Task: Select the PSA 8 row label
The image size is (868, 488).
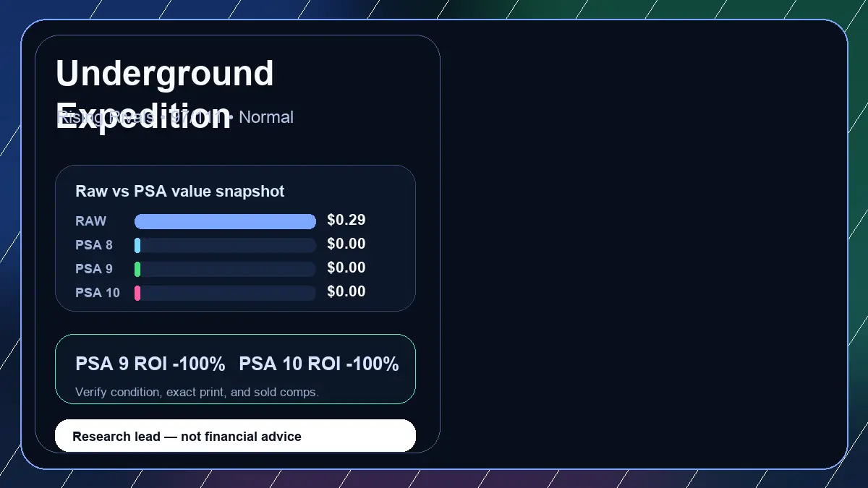Action: pyautogui.click(x=94, y=245)
